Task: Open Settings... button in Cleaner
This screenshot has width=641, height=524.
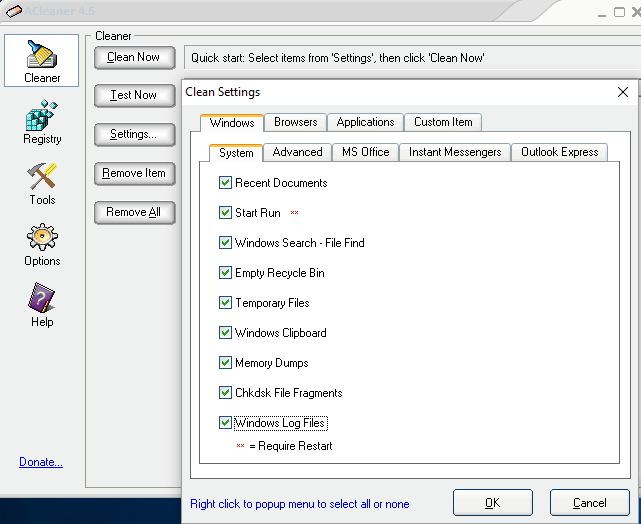Action: [x=134, y=134]
